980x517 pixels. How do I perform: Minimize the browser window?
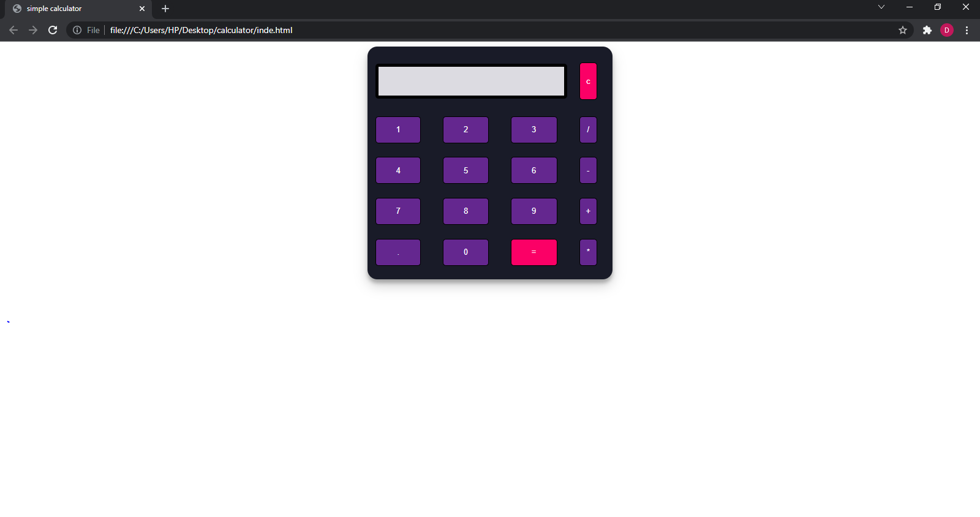coord(910,7)
